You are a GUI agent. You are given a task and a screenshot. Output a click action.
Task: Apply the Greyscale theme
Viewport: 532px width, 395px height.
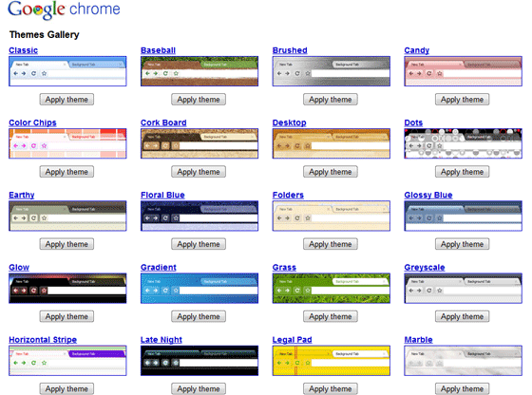462,316
